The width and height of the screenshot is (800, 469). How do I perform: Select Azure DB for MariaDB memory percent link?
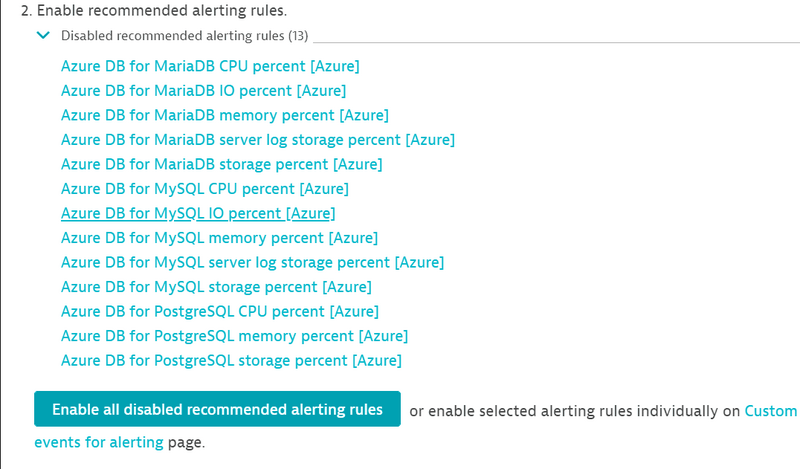point(224,115)
